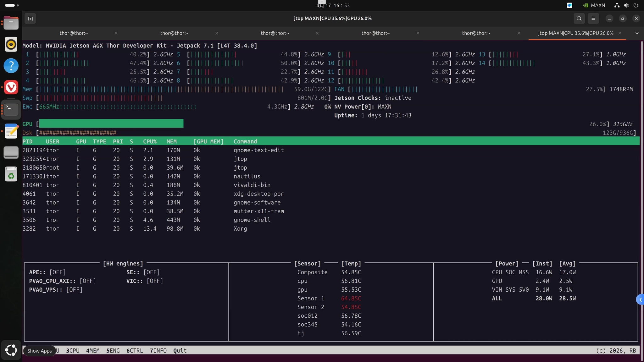The image size is (644, 362).
Task: Switch to the 4MEM jtop page
Action: coord(93,351)
